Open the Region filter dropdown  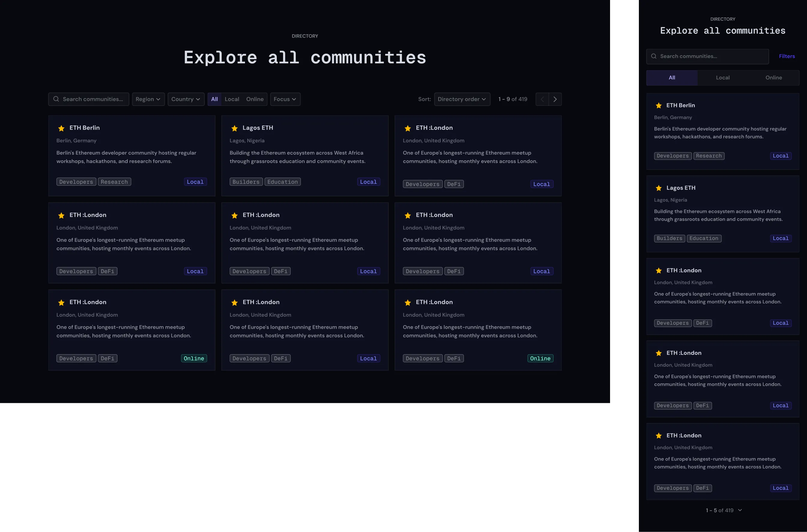148,99
